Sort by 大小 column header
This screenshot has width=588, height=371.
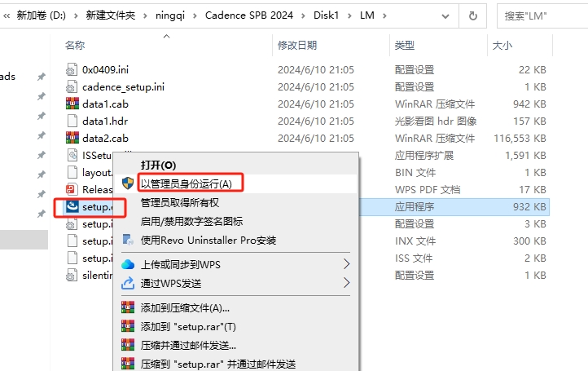pyautogui.click(x=502, y=46)
